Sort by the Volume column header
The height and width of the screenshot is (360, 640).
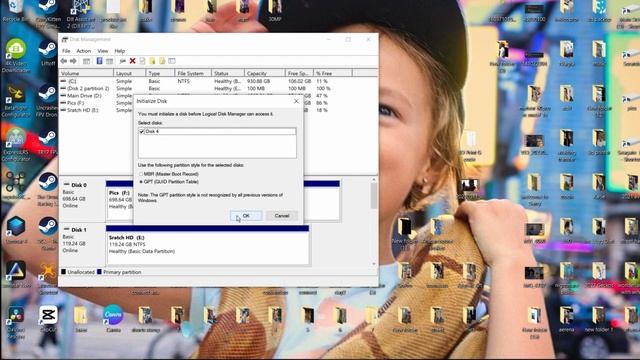86,73
